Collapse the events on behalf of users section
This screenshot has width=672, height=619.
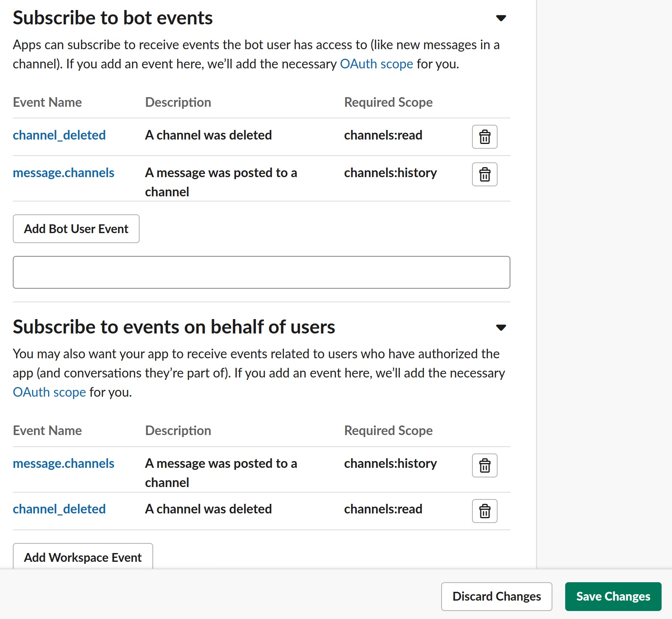501,327
